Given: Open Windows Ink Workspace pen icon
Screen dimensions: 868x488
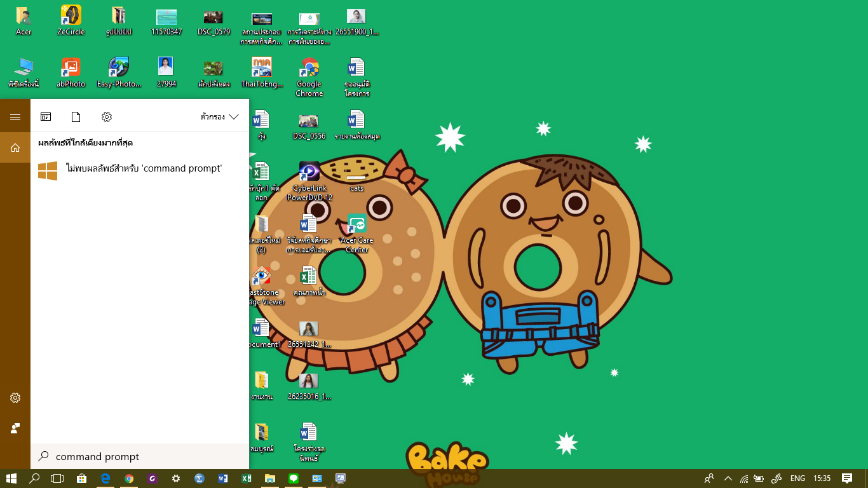Looking at the screenshot, I should 776,478.
